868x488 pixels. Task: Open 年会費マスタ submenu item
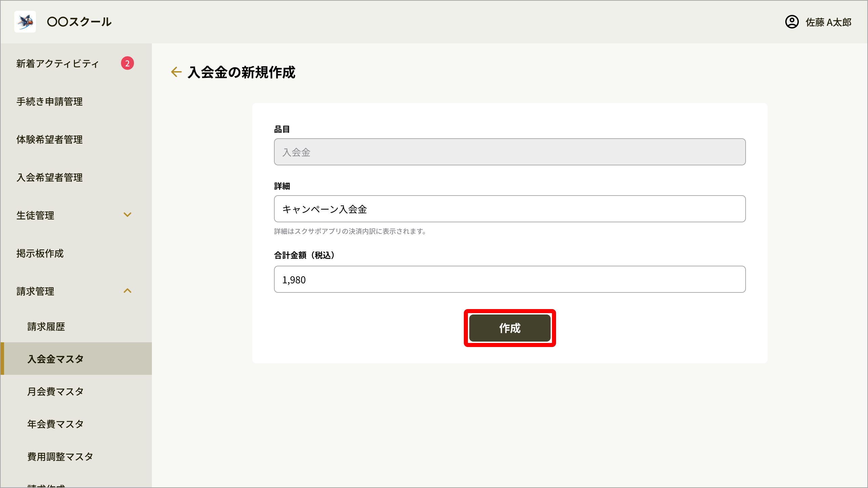click(56, 424)
